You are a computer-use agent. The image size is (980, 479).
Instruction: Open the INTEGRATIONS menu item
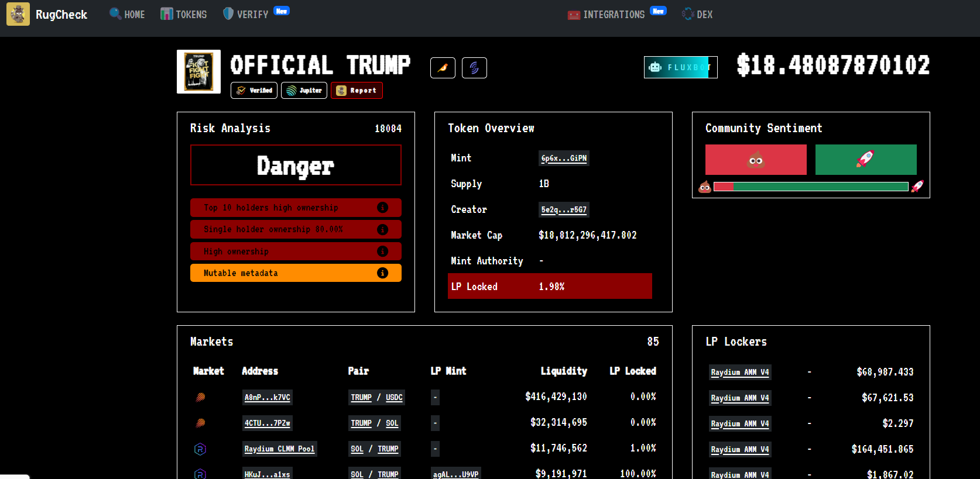click(x=606, y=15)
